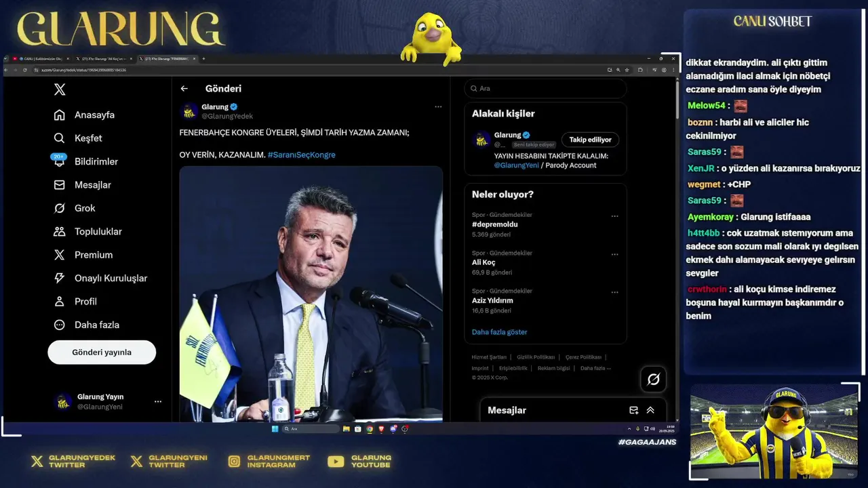
Task: Open Topluluklar communities
Action: pos(87,232)
